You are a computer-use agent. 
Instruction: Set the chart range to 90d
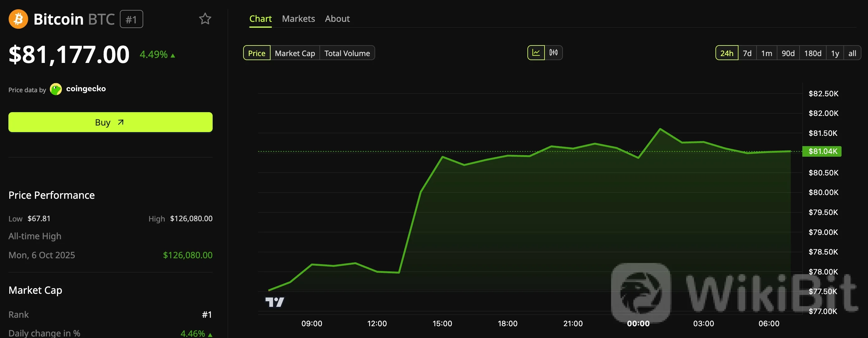(x=788, y=53)
